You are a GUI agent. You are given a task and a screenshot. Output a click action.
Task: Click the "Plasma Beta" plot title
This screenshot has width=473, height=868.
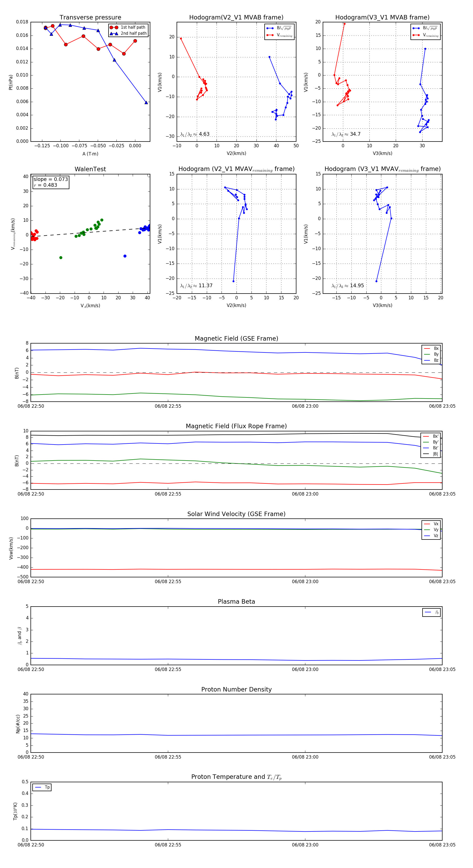(236, 602)
